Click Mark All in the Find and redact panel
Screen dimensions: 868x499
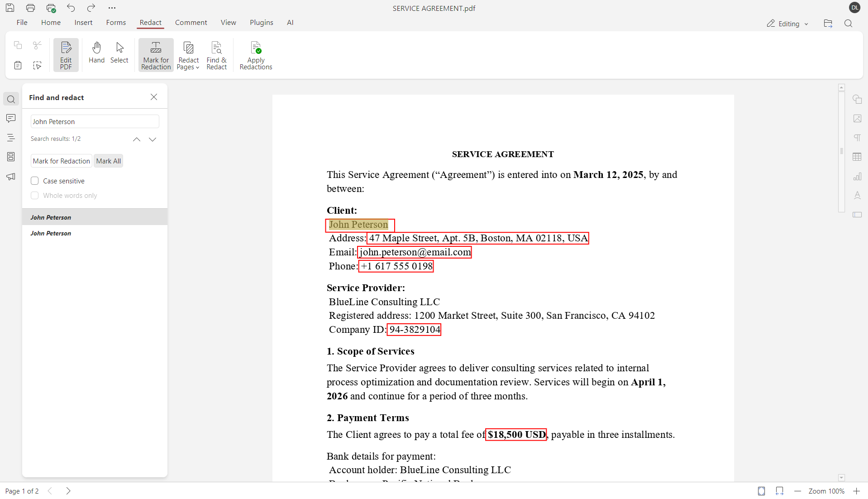pyautogui.click(x=108, y=161)
